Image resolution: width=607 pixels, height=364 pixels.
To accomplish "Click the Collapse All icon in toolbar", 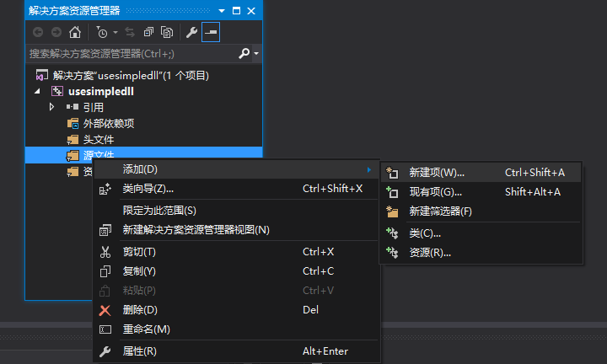I will point(148,32).
